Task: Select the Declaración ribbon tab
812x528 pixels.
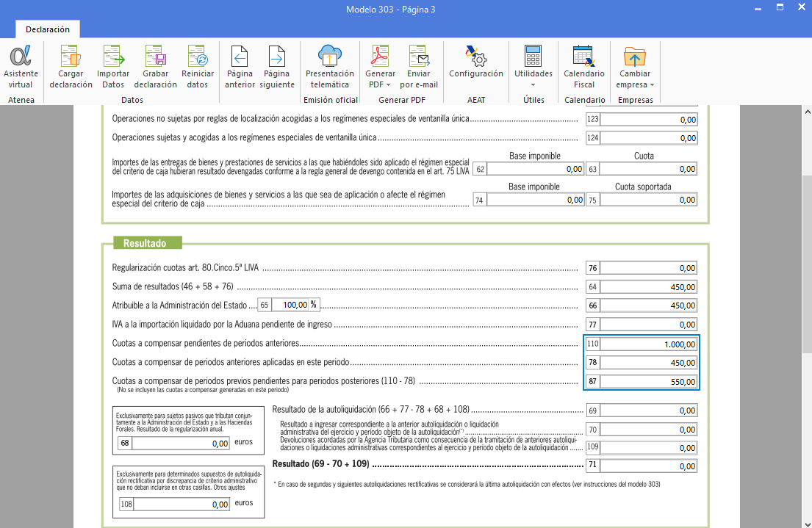Action: [x=48, y=29]
